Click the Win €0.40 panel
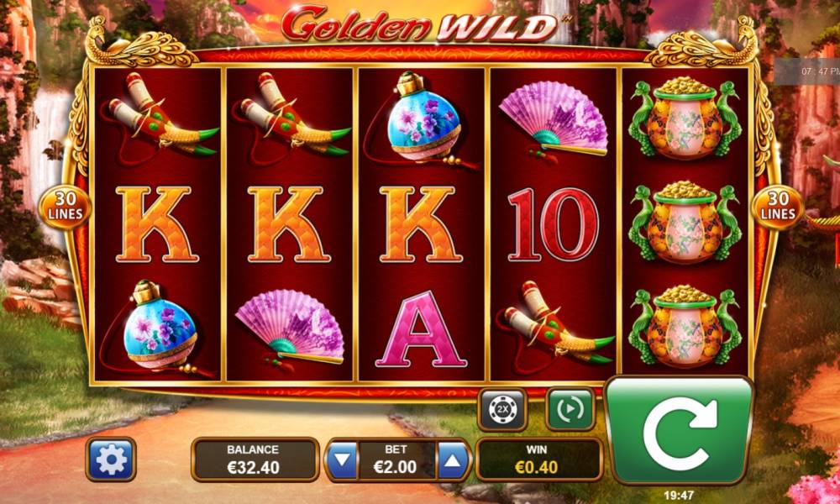 (x=539, y=459)
